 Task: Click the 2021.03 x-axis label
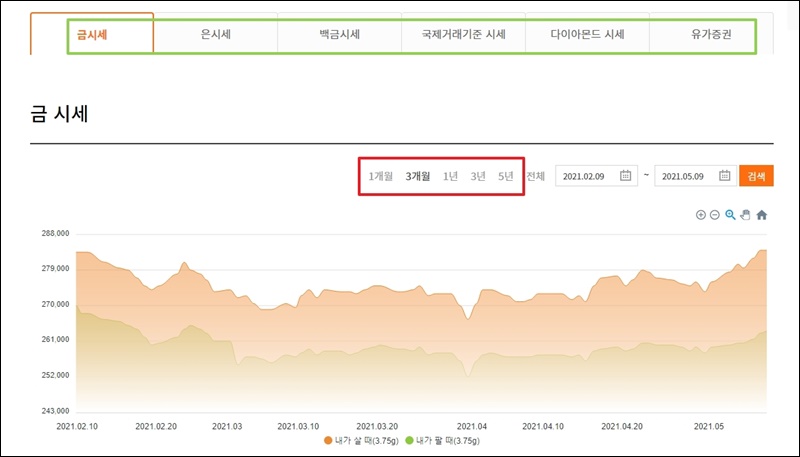coord(227,426)
